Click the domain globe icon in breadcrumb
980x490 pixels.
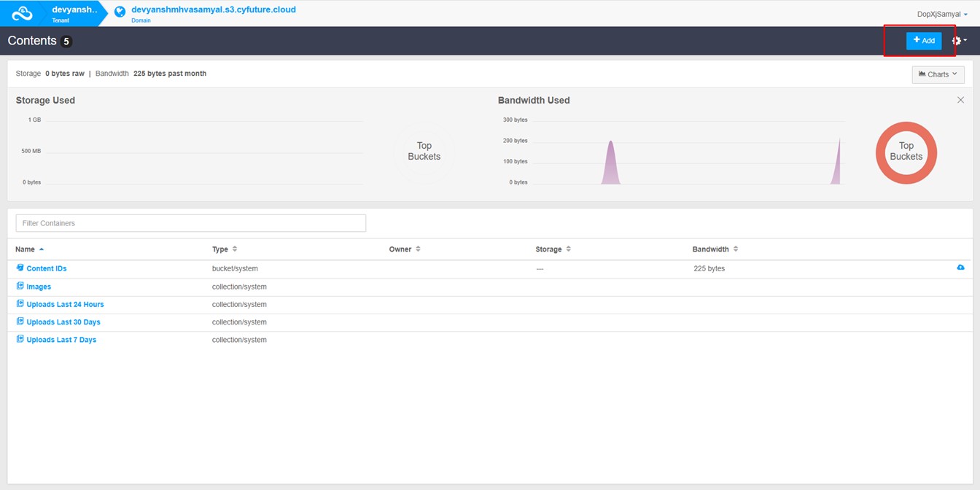click(120, 12)
